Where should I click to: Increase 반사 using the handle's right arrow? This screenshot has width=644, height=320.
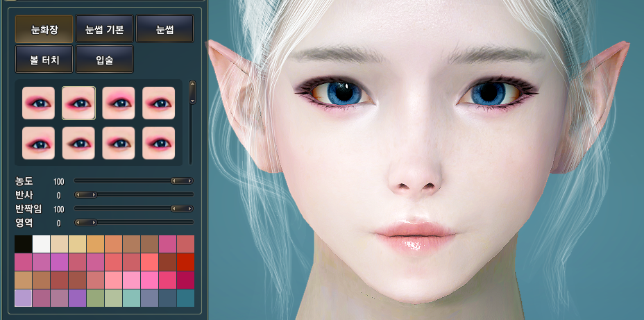[94, 195]
